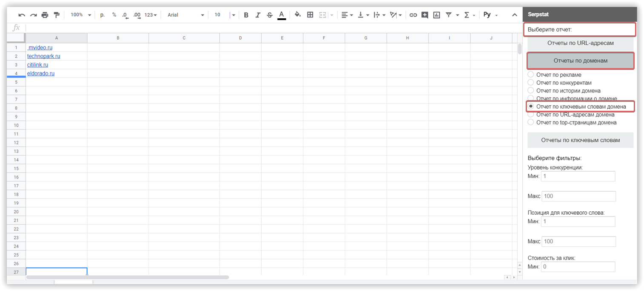644x291 pixels.
Task: Create a filter with funnel icon
Action: pos(448,15)
